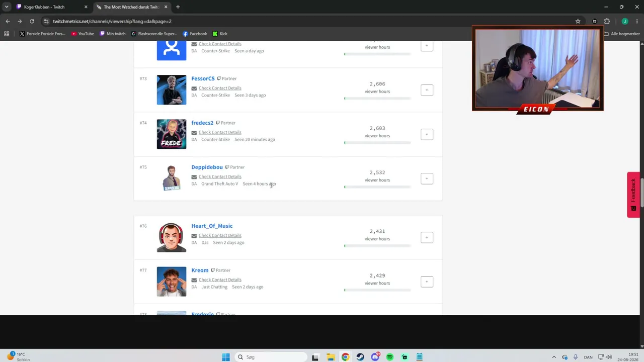
Task: Click the envelope icon in fredecs2 row
Action: coord(194,133)
